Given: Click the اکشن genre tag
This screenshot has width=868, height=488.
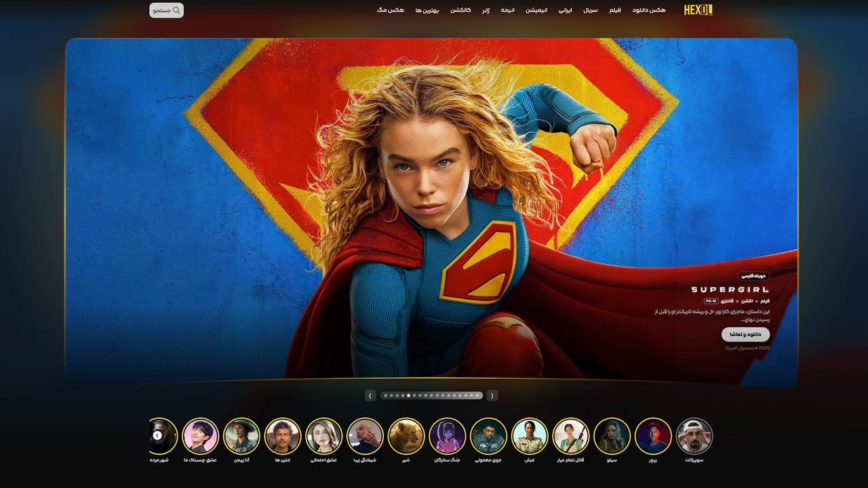Looking at the screenshot, I should coord(747,300).
